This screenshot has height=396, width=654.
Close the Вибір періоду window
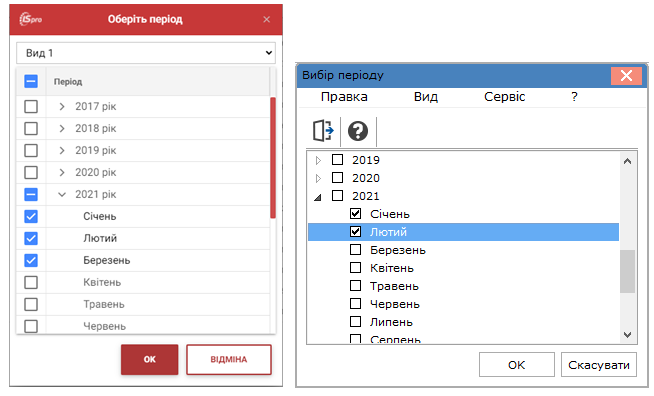click(x=626, y=76)
